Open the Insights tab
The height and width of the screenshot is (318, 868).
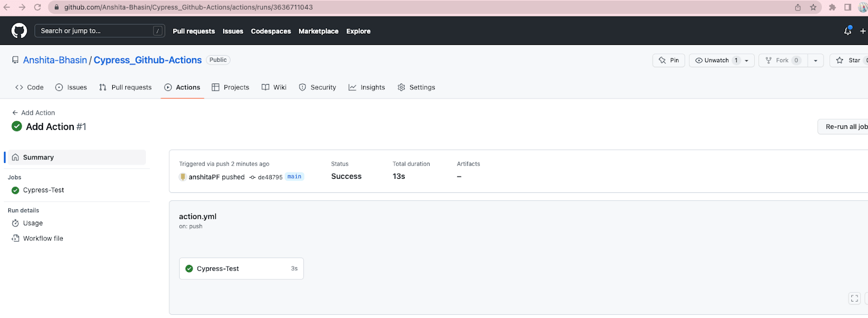click(x=367, y=87)
